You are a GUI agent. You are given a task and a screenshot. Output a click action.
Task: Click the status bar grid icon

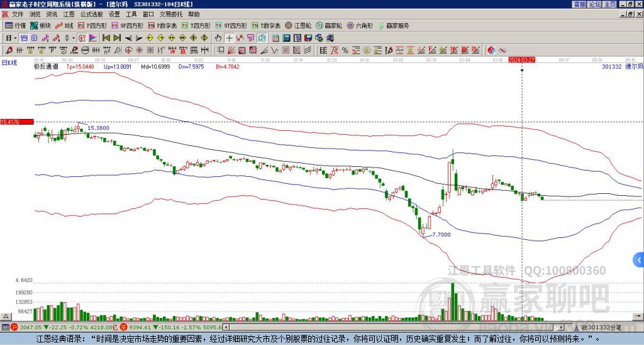click(5, 327)
